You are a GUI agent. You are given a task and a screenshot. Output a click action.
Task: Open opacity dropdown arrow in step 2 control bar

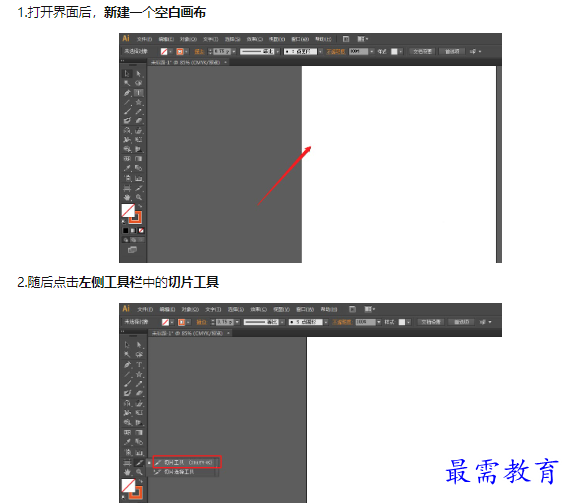click(379, 322)
